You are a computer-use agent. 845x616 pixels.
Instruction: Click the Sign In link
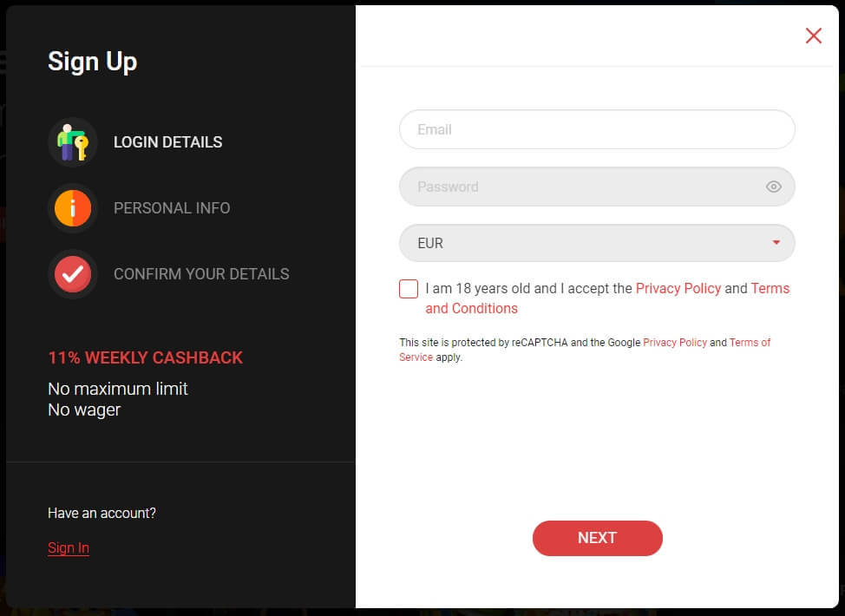[x=68, y=547]
